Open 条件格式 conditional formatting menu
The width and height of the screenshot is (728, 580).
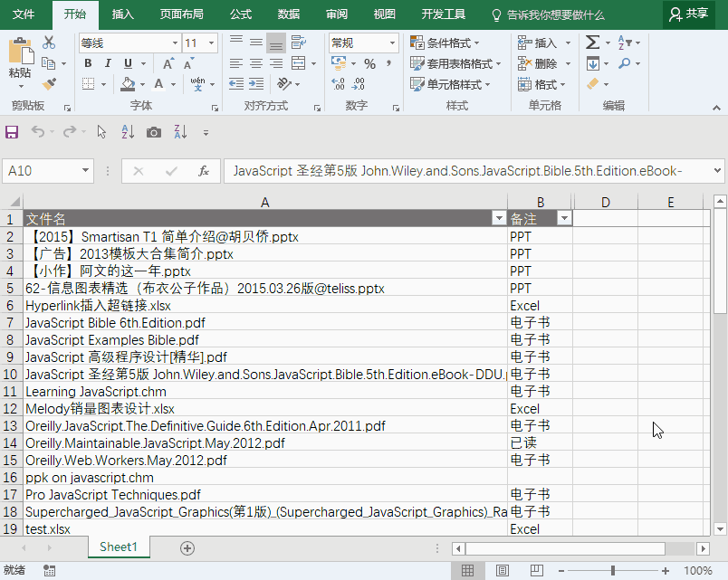(445, 43)
